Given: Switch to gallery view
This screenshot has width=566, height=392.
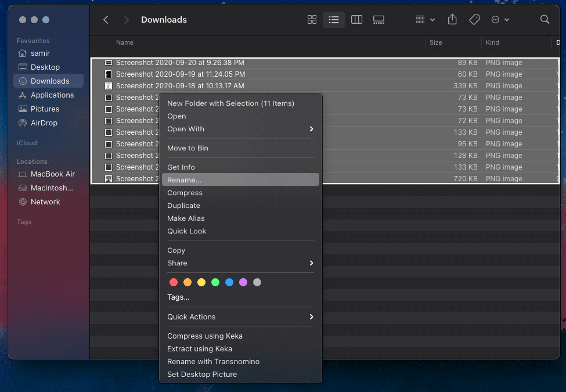Looking at the screenshot, I should (x=378, y=20).
